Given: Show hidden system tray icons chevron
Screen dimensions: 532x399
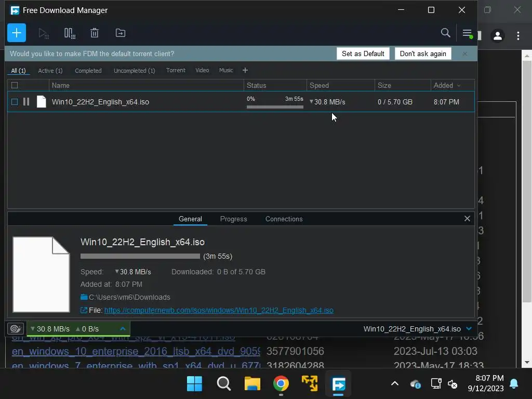Looking at the screenshot, I should click(395, 384).
